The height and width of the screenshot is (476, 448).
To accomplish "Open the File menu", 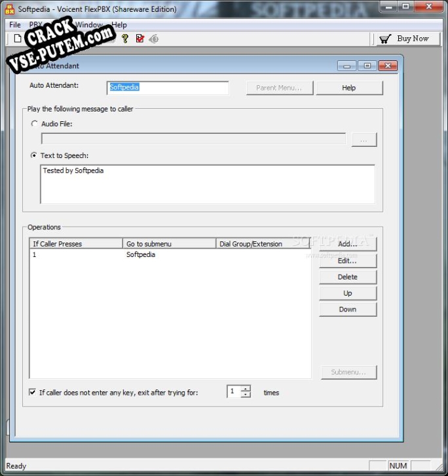I will coord(15,25).
